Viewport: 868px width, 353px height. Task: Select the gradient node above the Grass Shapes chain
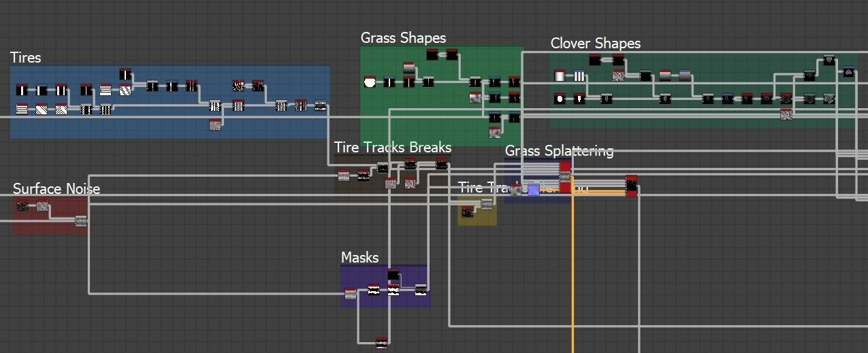click(x=408, y=68)
